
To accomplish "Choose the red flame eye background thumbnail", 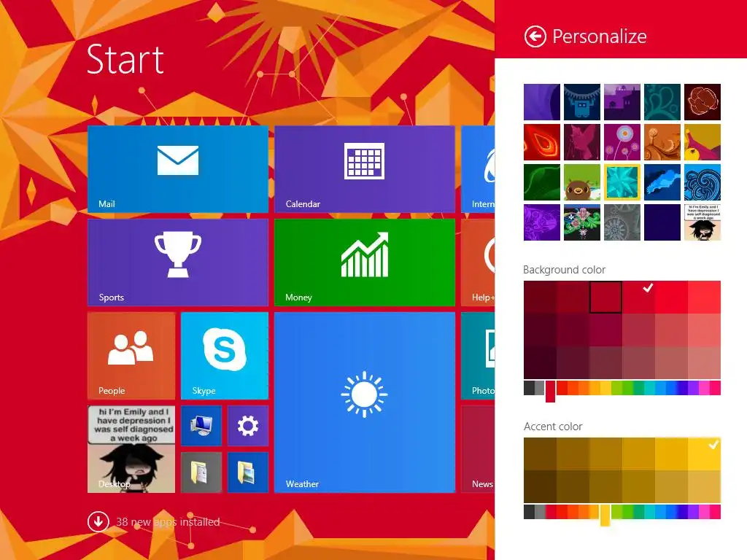I will (x=542, y=142).
